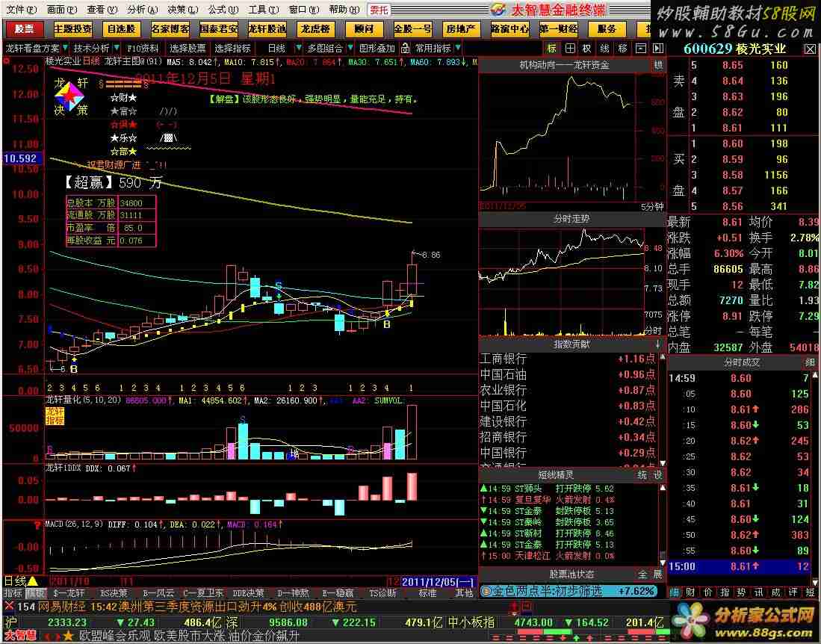Toggle the 标 indicator icon

pos(552,48)
